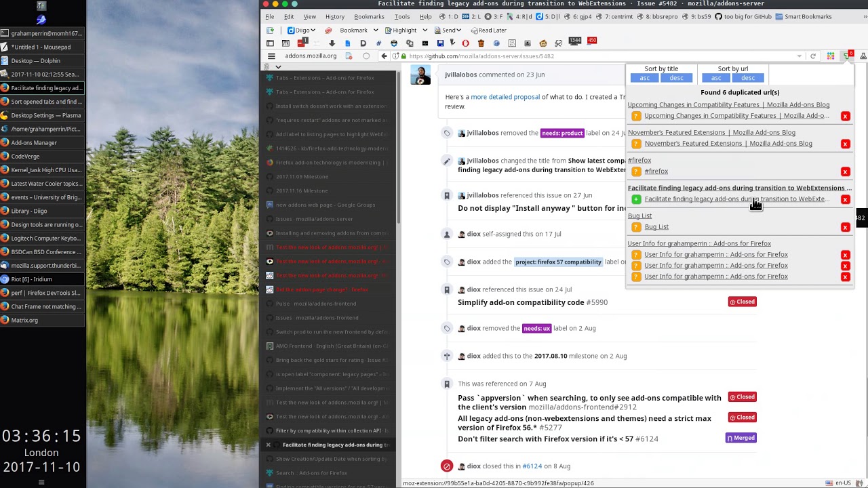
Task: Open the 'more detailed proposal' link
Action: (505, 97)
